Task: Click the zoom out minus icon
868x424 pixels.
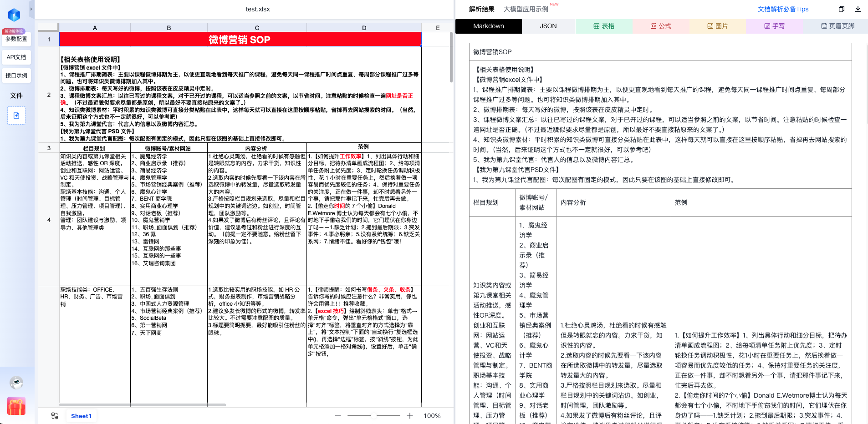Action: click(x=338, y=416)
